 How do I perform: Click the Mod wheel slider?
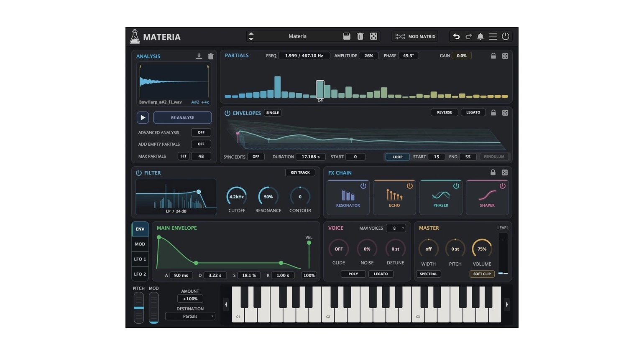tap(154, 308)
